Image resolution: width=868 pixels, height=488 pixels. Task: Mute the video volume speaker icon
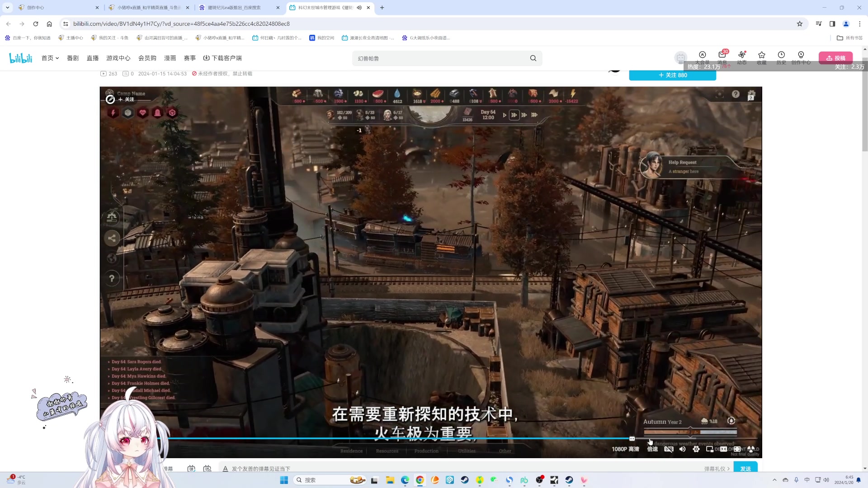683,449
